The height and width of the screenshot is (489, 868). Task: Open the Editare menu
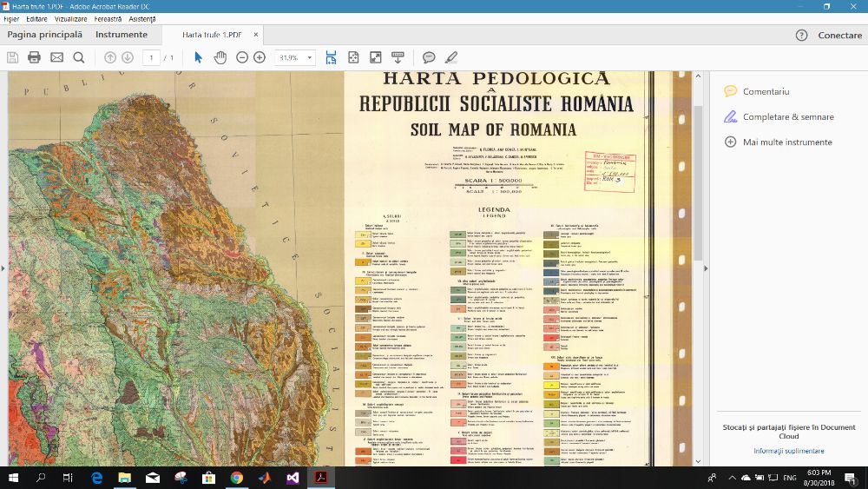(36, 19)
